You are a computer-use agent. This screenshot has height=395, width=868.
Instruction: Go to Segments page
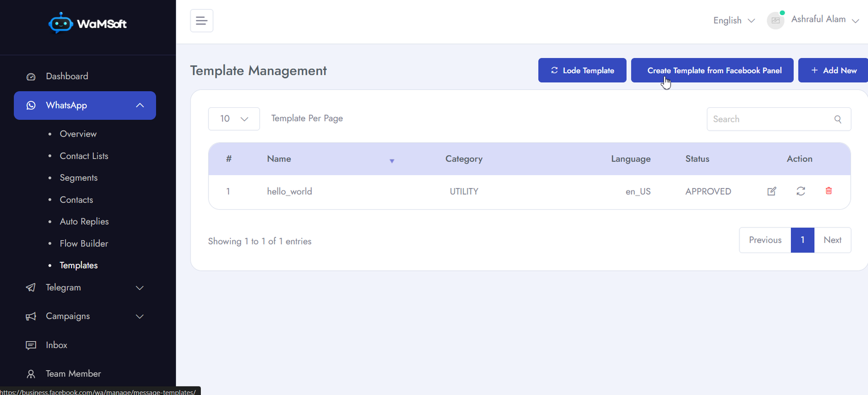[79, 178]
